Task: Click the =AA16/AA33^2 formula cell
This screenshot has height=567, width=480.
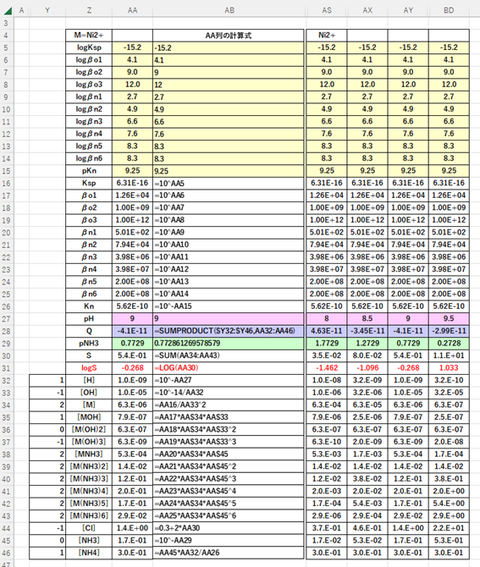Action: click(x=228, y=405)
